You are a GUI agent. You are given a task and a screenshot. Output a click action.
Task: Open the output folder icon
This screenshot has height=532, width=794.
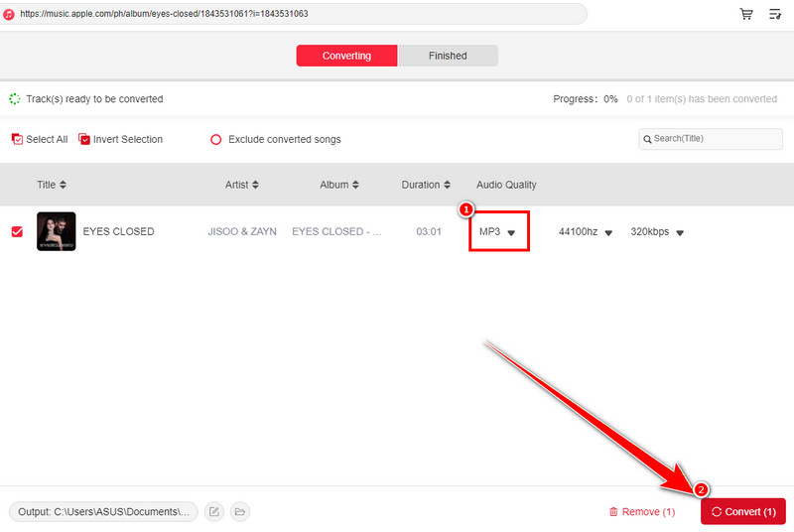click(240, 512)
